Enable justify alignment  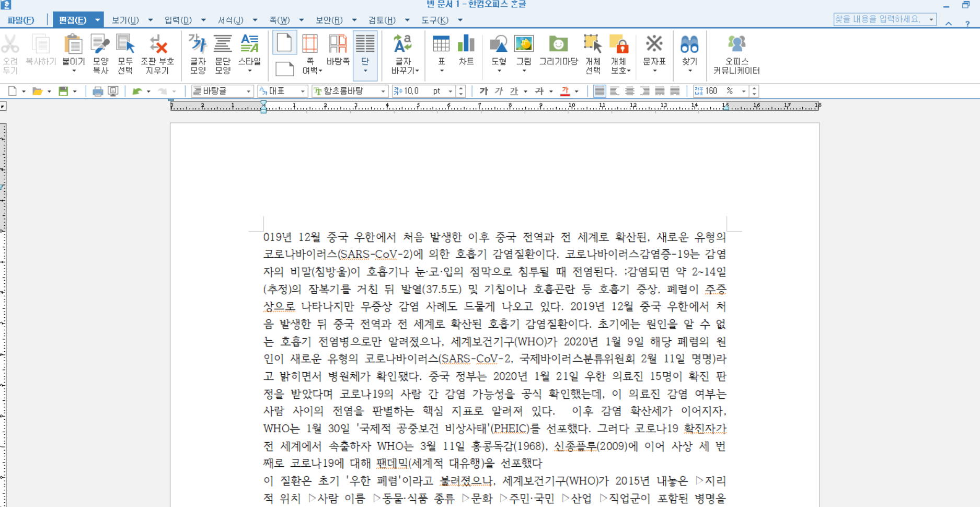[x=599, y=91]
